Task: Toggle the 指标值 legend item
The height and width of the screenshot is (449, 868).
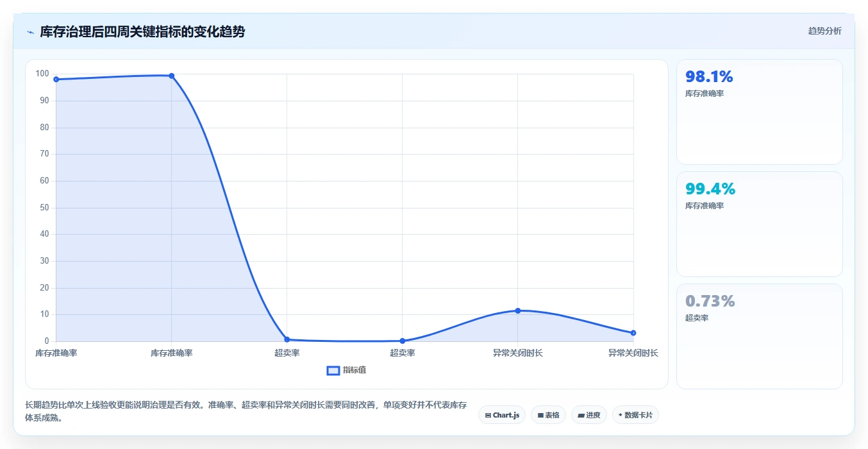Action: point(346,370)
